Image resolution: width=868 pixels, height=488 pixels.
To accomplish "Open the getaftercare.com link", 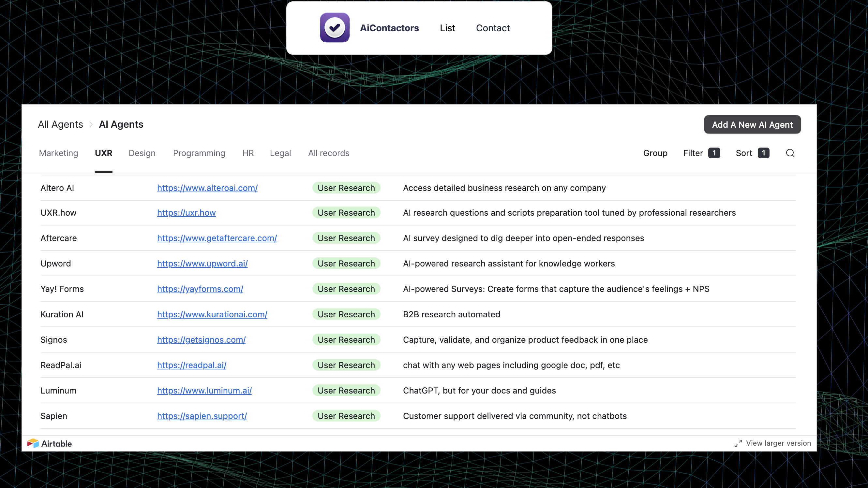I will [x=217, y=238].
